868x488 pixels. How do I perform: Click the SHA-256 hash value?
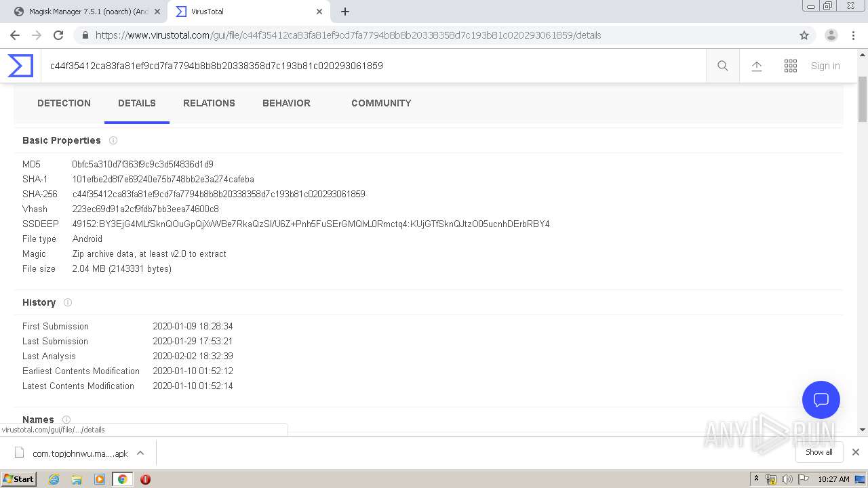click(x=218, y=194)
